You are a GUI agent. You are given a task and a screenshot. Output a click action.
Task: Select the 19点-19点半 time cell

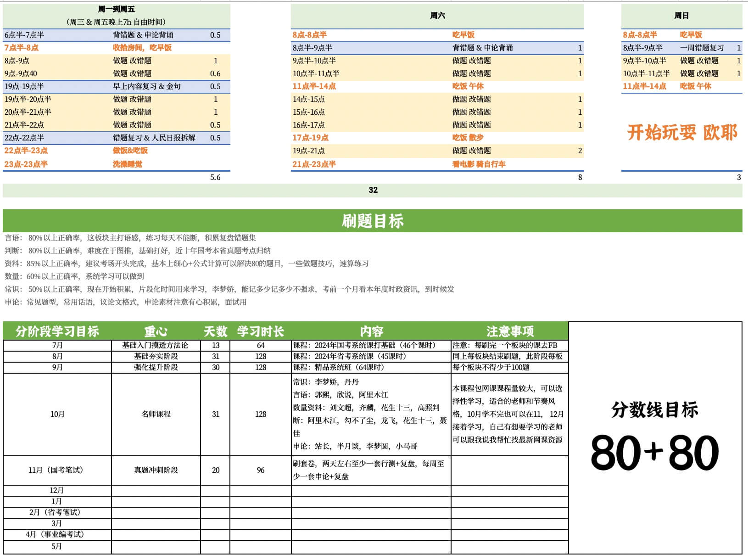pos(24,86)
